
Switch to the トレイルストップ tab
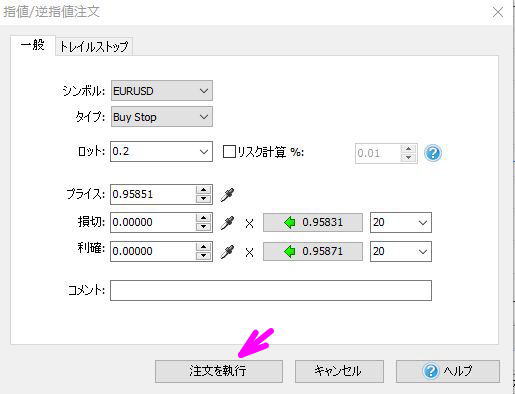94,46
